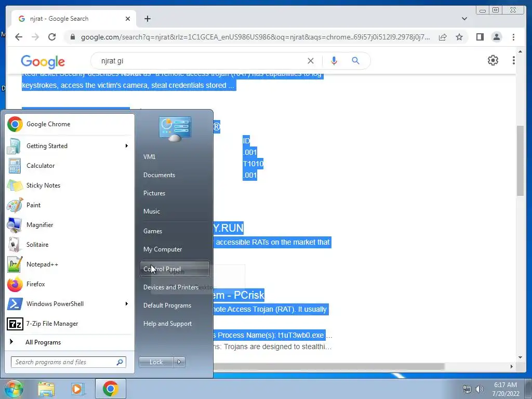
Task: Click user account picture in Start menu
Action: pyautogui.click(x=175, y=129)
